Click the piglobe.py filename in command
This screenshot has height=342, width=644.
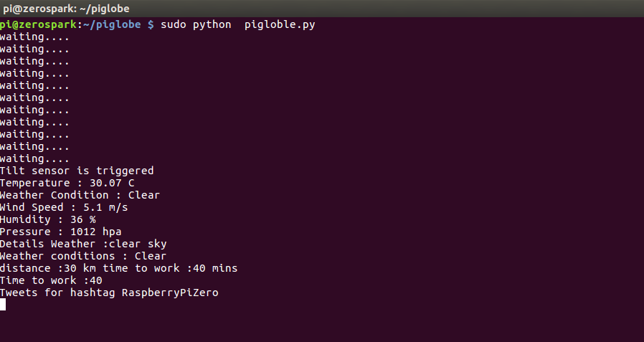click(x=280, y=24)
